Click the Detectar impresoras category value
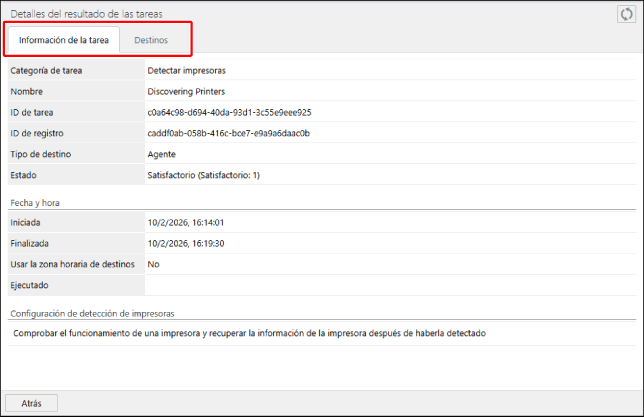This screenshot has width=644, height=417. tap(187, 71)
